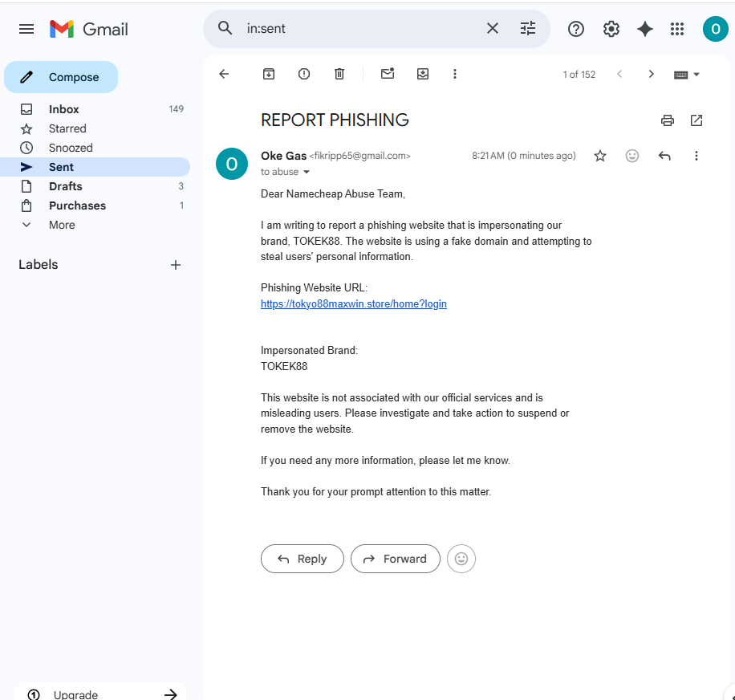
Task: Open Settings gear icon
Action: pos(611,29)
